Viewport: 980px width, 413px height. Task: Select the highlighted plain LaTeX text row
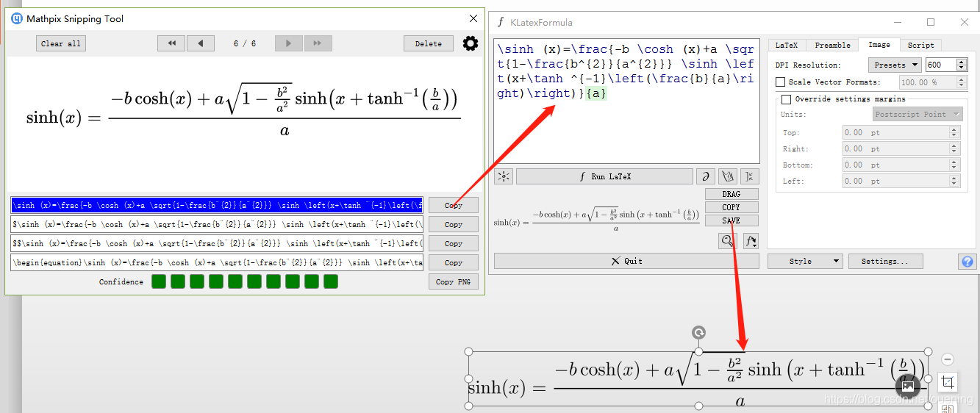point(217,205)
